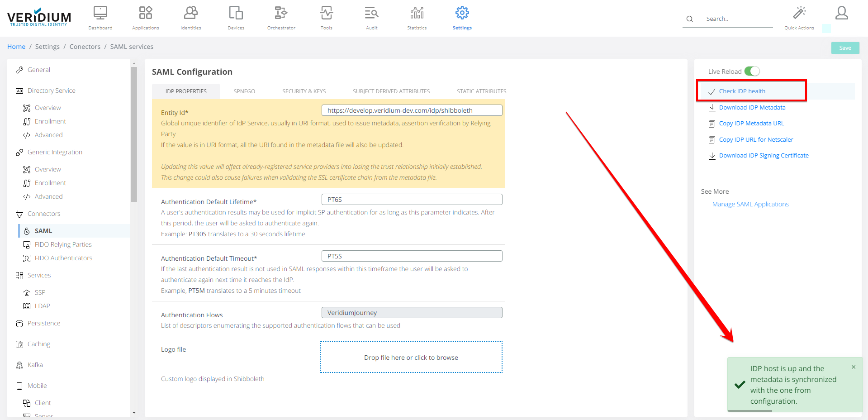Click the Save button
This screenshot has width=868, height=420.
(844, 48)
